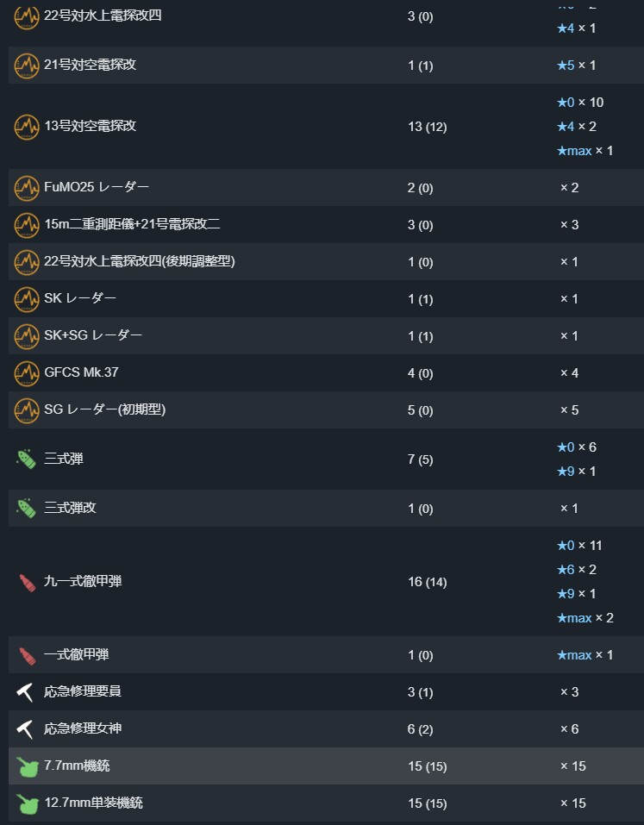Screen dimensions: 644x825
Task: Click the green shell icon for 三式弾
Action: [x=27, y=459]
